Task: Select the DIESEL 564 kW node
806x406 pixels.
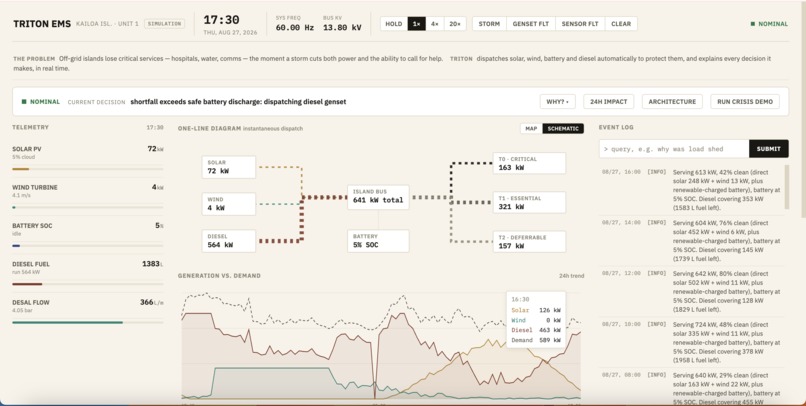Action: (229, 241)
